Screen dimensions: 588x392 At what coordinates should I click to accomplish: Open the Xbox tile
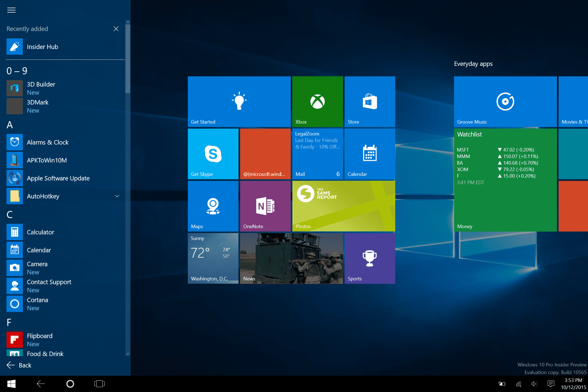317,102
